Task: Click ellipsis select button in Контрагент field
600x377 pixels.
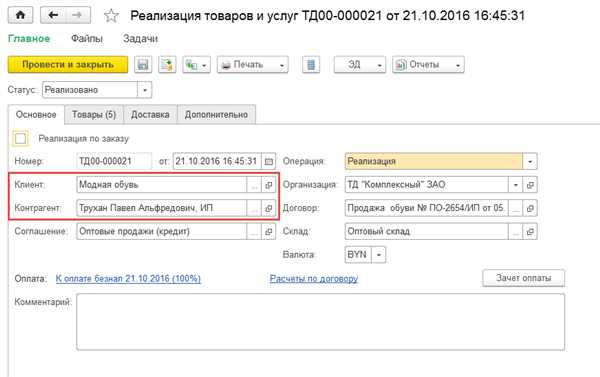Action: coord(254,208)
